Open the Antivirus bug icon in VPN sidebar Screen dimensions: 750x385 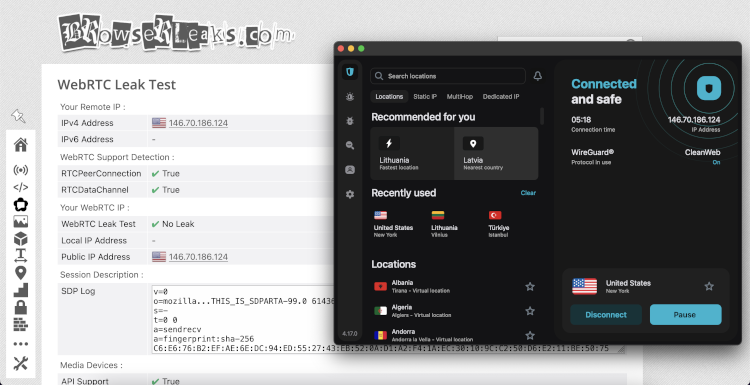350,121
